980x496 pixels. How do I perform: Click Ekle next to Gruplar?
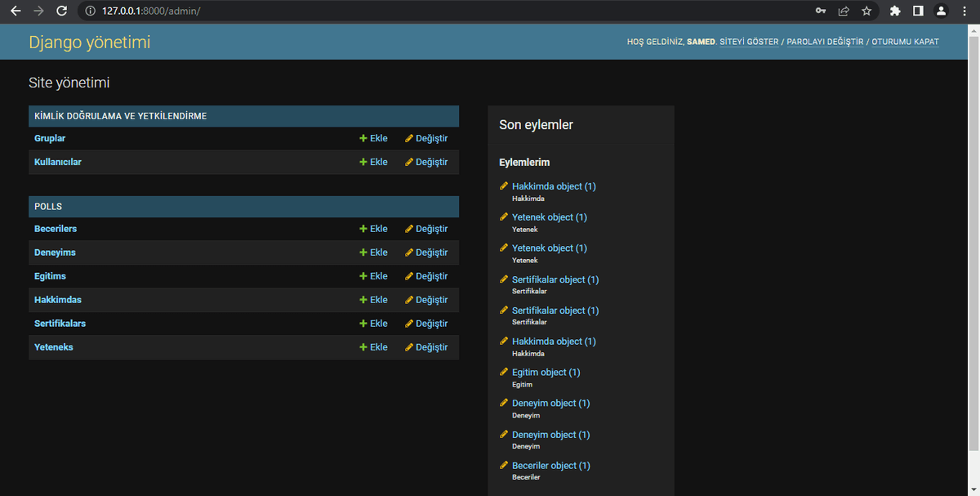(x=373, y=139)
